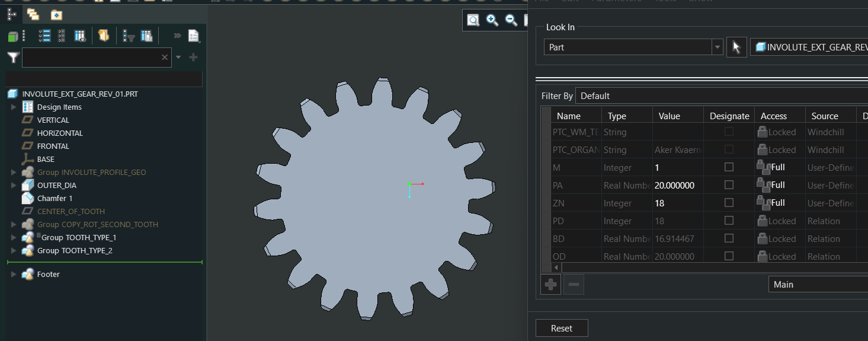Click the Value column header
Screen dimensions: 868x341
(678, 116)
